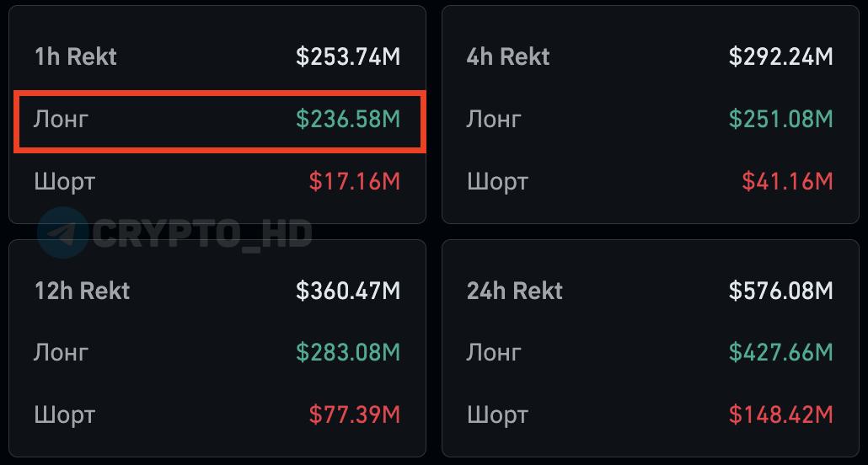
Task: Click the 24h long value $427.66M
Action: (780, 353)
